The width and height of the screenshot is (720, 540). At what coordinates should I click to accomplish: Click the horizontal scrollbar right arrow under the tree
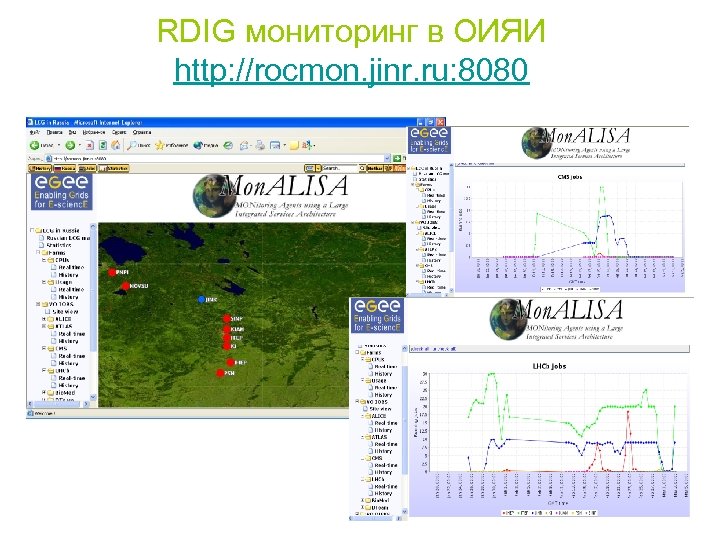click(x=86, y=404)
